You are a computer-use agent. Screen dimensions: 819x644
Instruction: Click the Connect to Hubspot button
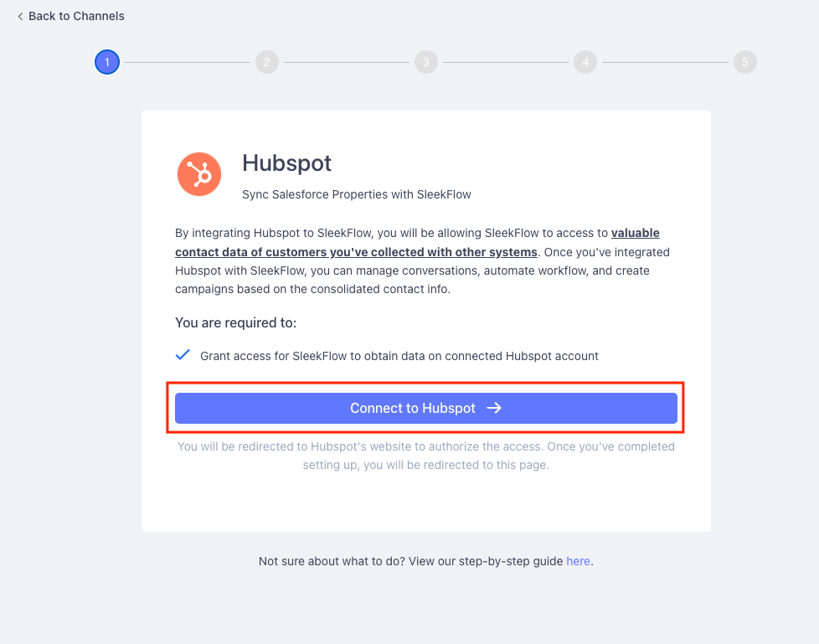pos(426,408)
